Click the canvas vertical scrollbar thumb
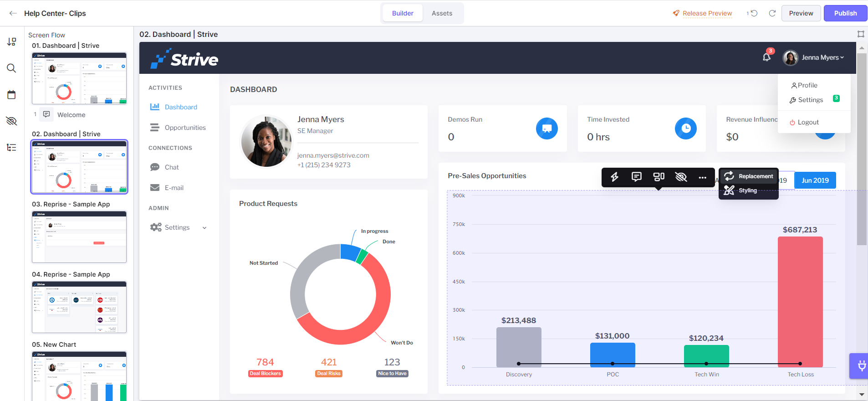This screenshot has width=868, height=401. click(x=862, y=149)
